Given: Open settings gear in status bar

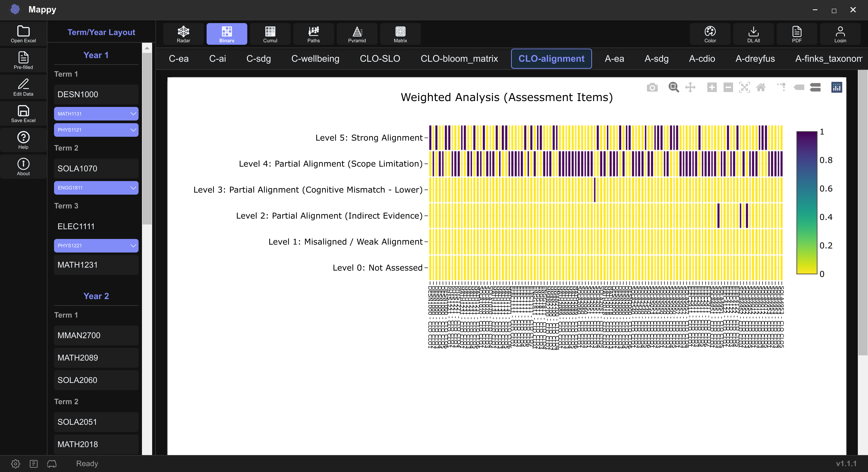Looking at the screenshot, I should pos(16,464).
